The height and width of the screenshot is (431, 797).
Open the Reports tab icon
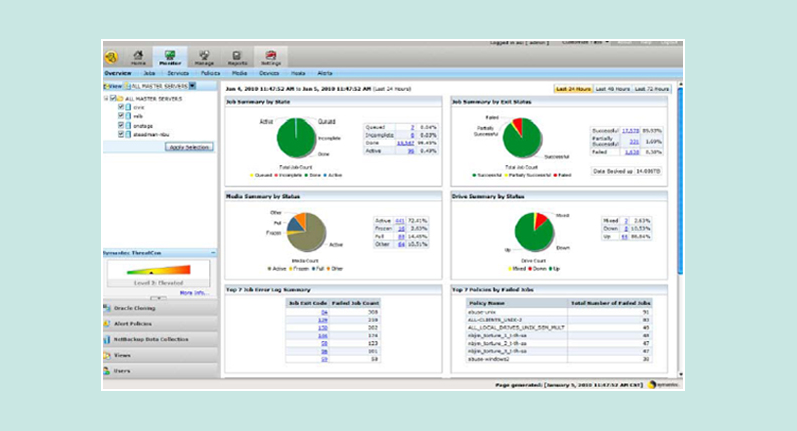[x=237, y=57]
